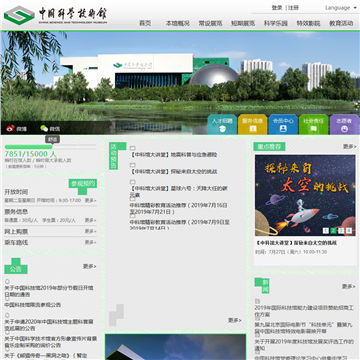Open announcement 中国科技馆限流参观公告
This screenshot has width=360, height=360.
coord(33,305)
